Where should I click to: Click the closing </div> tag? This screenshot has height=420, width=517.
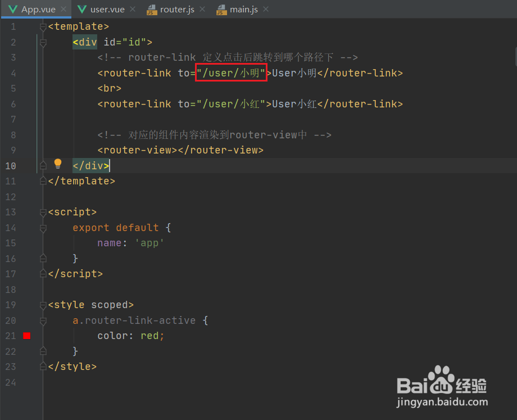[x=91, y=166]
